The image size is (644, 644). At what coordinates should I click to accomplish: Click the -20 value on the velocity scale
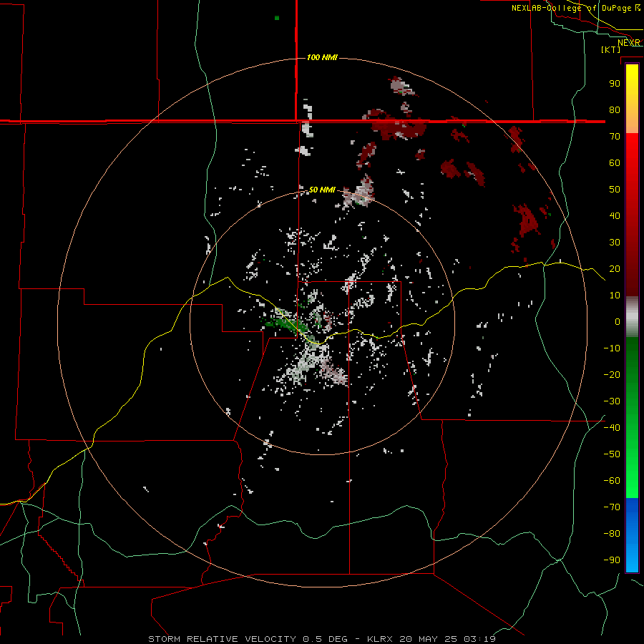tap(612, 375)
